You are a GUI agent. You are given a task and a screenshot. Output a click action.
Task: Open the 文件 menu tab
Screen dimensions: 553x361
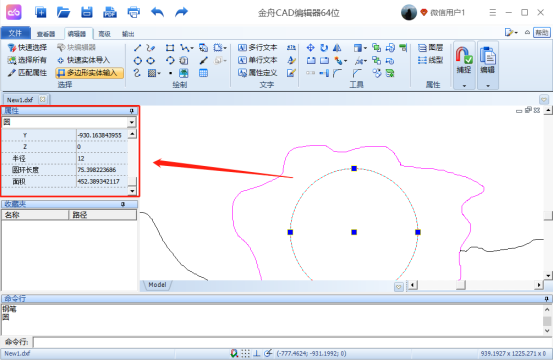point(15,33)
